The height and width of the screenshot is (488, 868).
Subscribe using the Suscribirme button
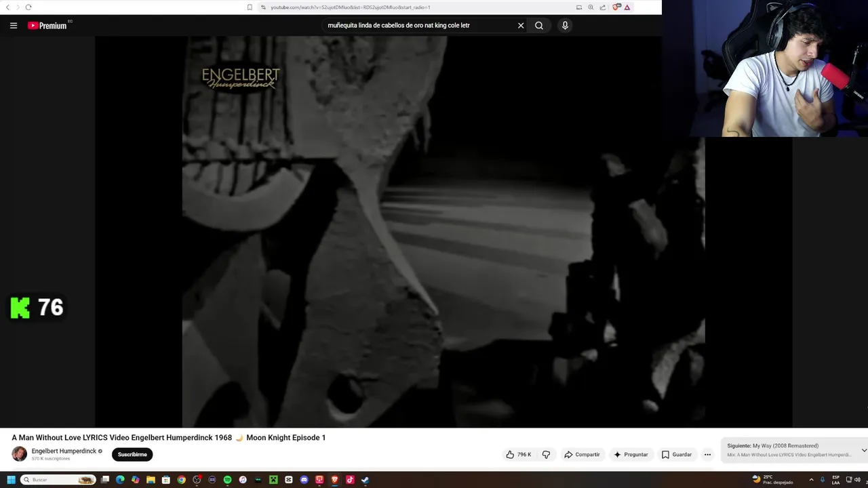[132, 455]
